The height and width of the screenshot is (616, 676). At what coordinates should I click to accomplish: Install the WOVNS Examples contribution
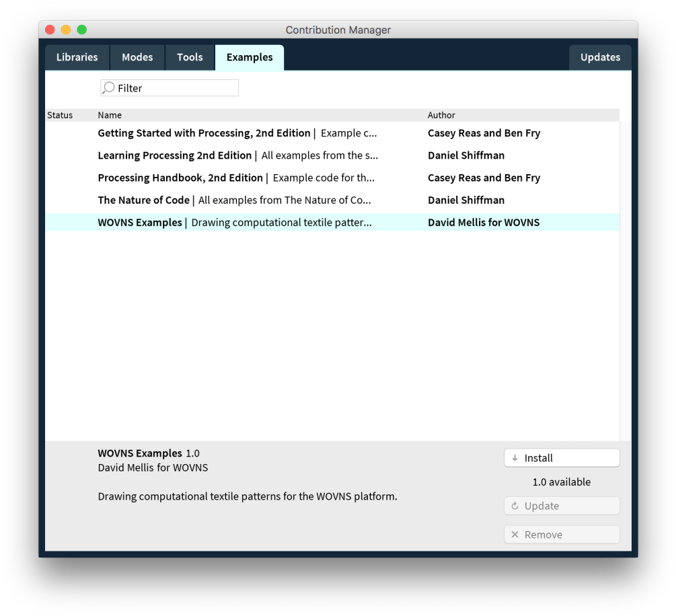point(562,458)
